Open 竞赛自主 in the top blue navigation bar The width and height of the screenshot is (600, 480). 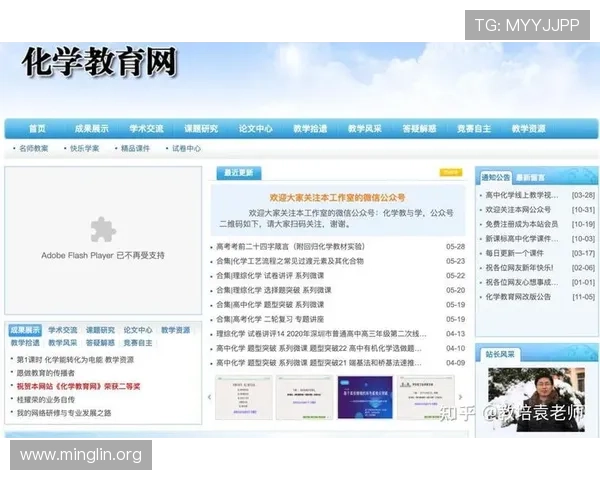pyautogui.click(x=474, y=129)
